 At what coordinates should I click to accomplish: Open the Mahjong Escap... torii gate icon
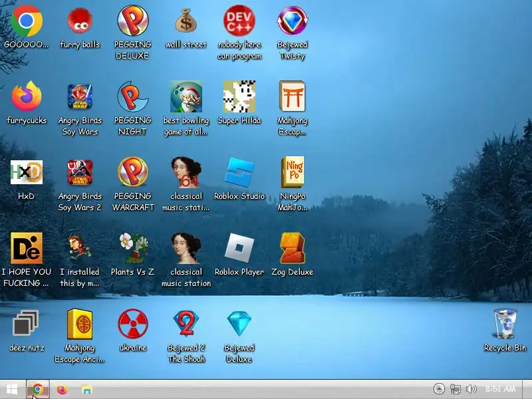pos(292,96)
